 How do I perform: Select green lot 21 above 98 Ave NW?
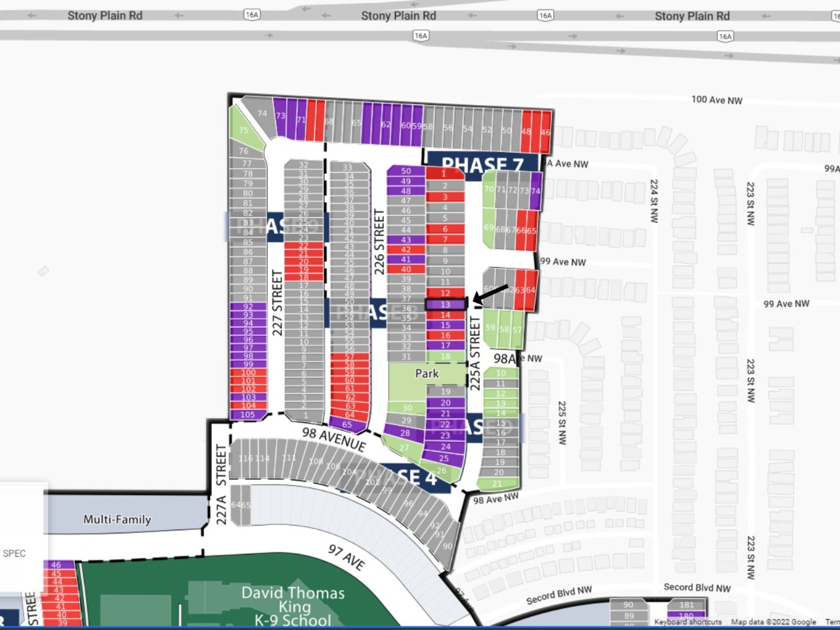point(497,484)
